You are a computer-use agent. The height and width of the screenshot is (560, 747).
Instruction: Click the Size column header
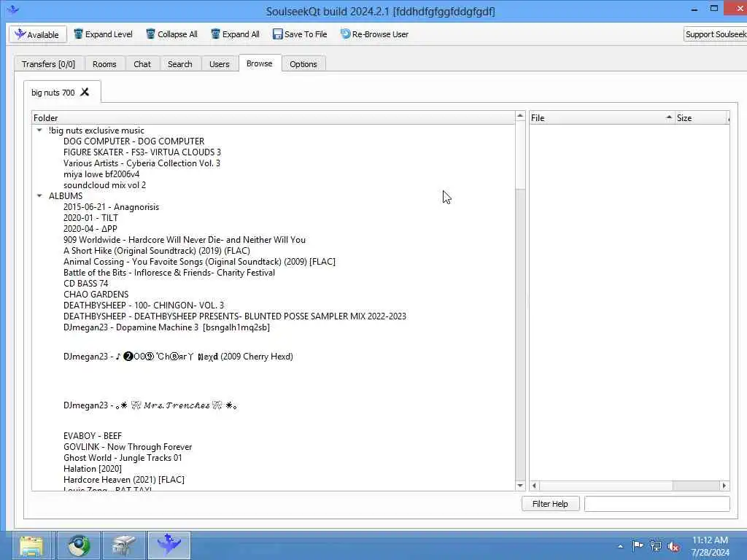pos(702,117)
